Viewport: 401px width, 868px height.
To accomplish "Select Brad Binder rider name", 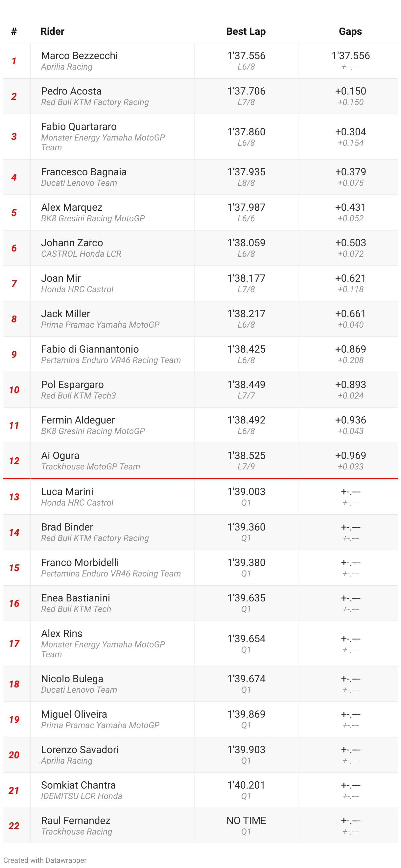I will tap(67, 527).
